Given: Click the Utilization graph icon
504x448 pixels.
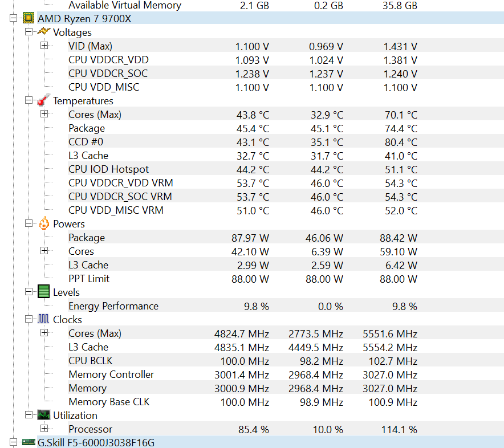Looking at the screenshot, I should click(x=43, y=415).
